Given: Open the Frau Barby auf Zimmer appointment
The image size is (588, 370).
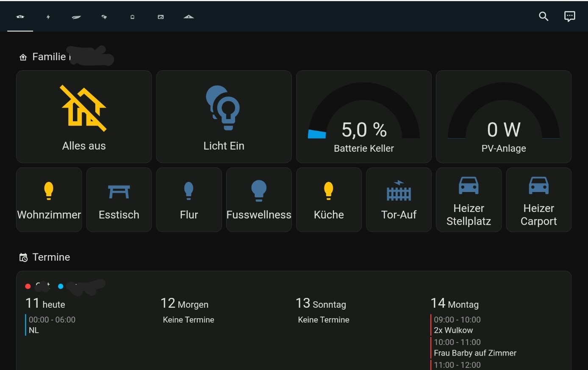Looking at the screenshot, I should pyautogui.click(x=474, y=348).
